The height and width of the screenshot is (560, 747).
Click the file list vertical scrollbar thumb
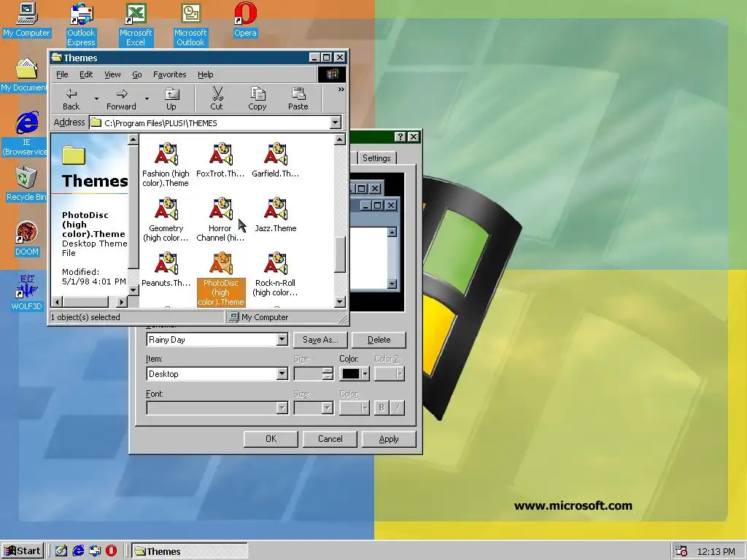pos(340,254)
